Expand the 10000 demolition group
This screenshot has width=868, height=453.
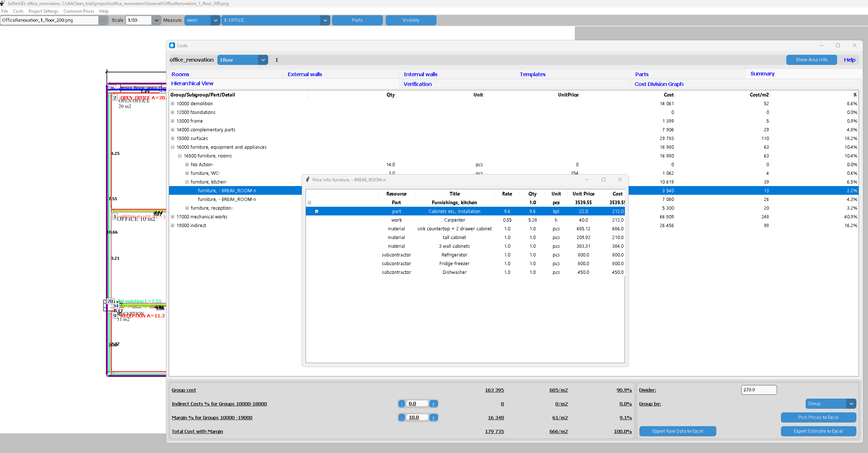pyautogui.click(x=173, y=104)
